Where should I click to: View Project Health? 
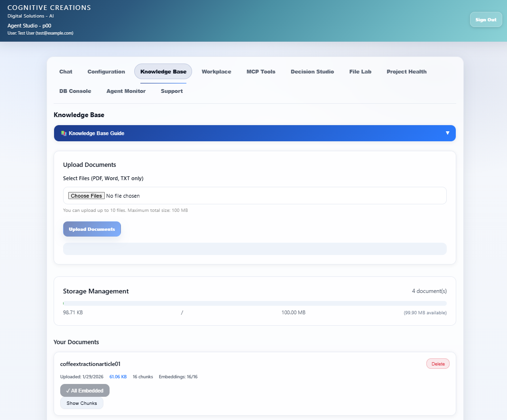tap(406, 72)
